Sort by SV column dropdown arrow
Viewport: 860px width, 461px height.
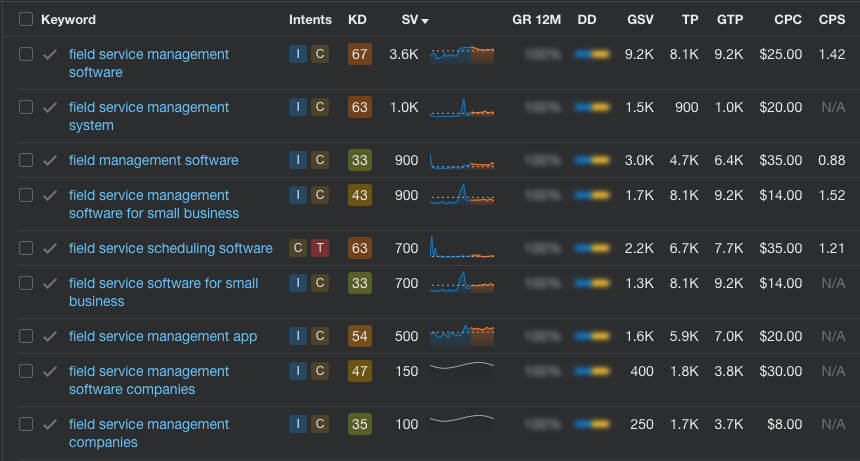(425, 20)
